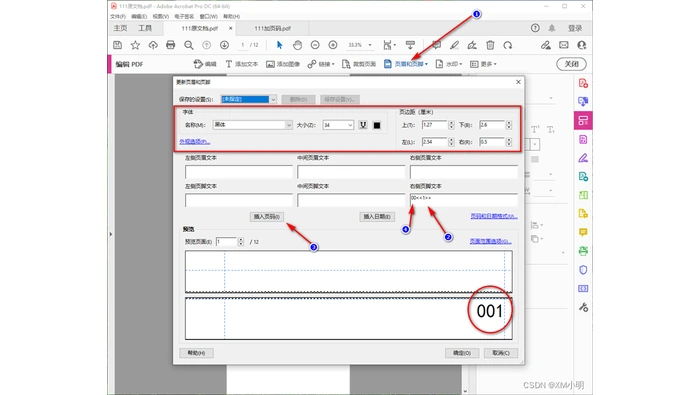
Task: Click the highlighter pen icon
Action: pos(454,45)
